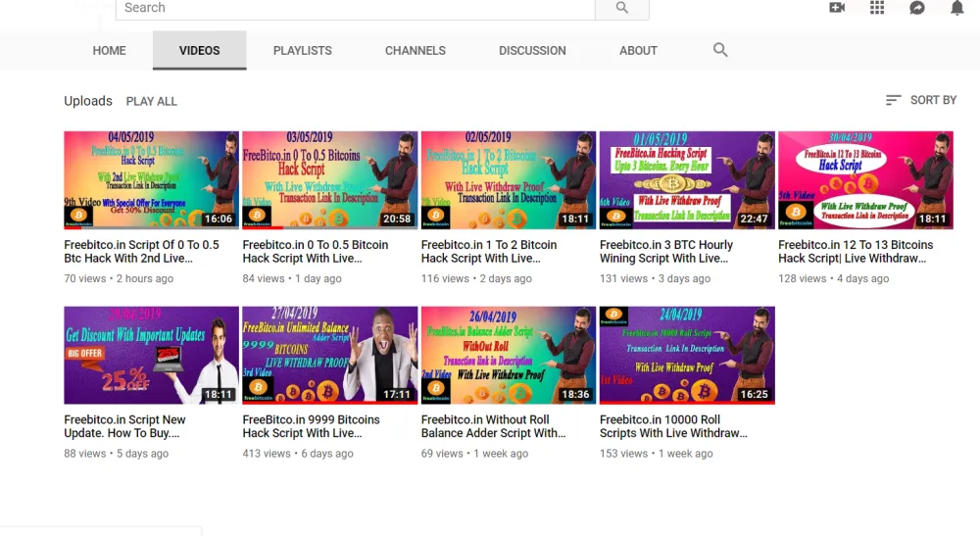The height and width of the screenshot is (536, 980).
Task: Open 'Freebitco.in Script Of 0 To 0.5' title
Action: coord(141,251)
